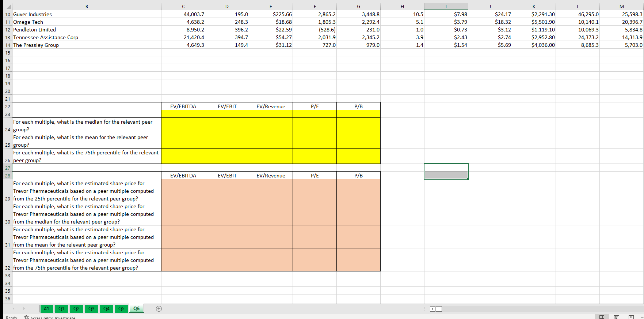Click the EV/EBIT header in row 22
Image resolution: width=644 pixels, height=319 pixels.
(227, 106)
